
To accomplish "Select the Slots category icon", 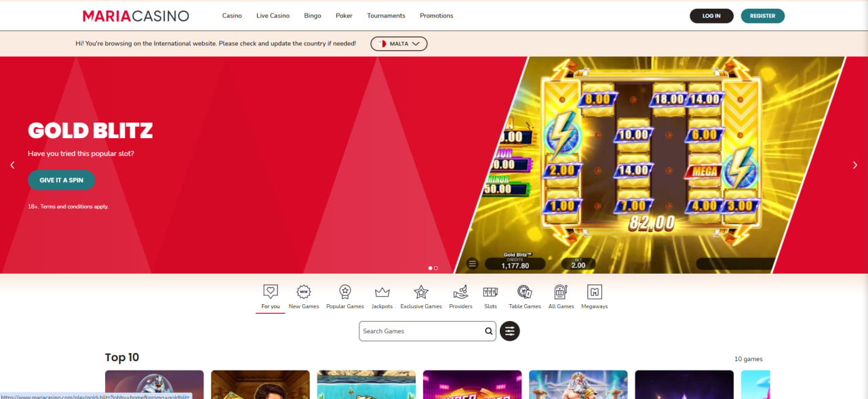I will tap(490, 293).
